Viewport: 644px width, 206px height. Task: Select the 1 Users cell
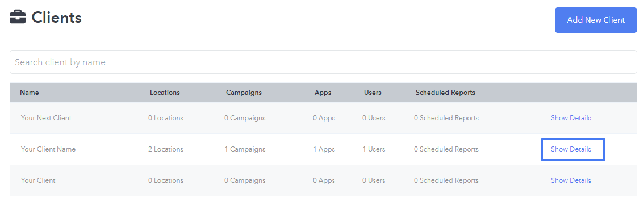(374, 149)
